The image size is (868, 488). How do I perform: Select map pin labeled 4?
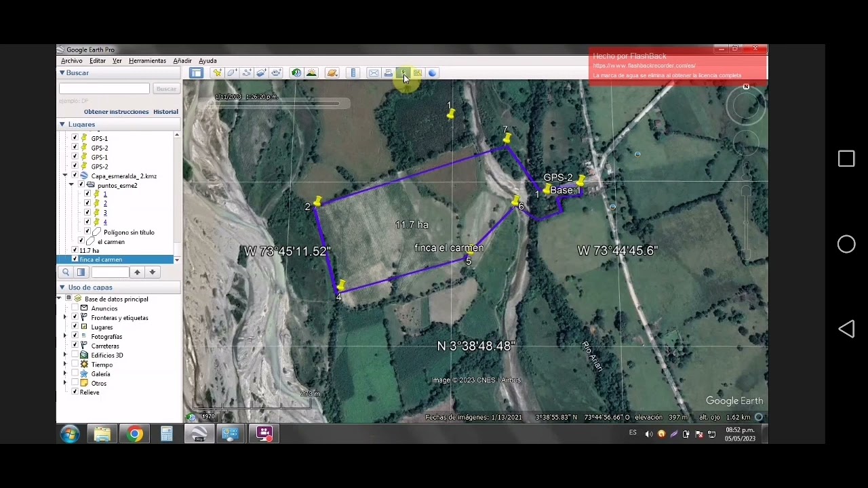(341, 287)
